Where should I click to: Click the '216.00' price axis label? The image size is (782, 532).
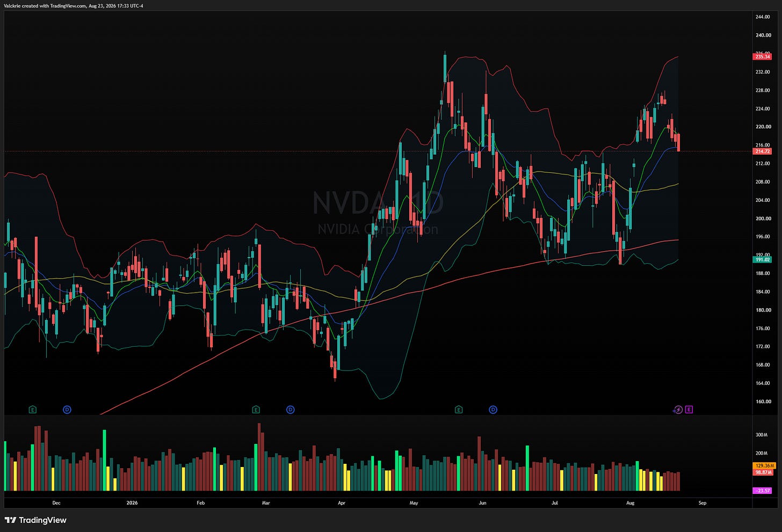click(763, 145)
